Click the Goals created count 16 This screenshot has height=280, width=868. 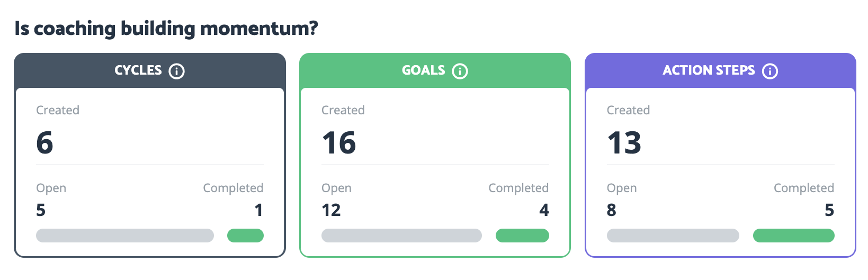(x=339, y=143)
